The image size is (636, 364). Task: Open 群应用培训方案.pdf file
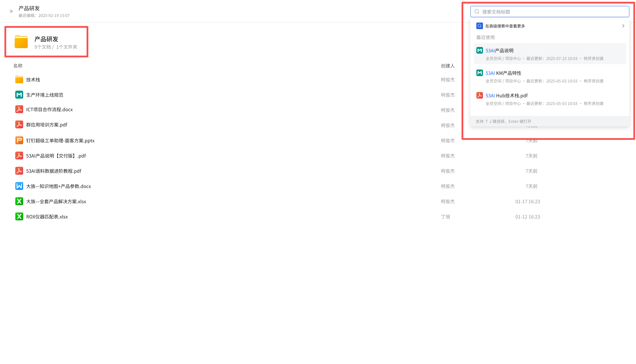pyautogui.click(x=47, y=125)
